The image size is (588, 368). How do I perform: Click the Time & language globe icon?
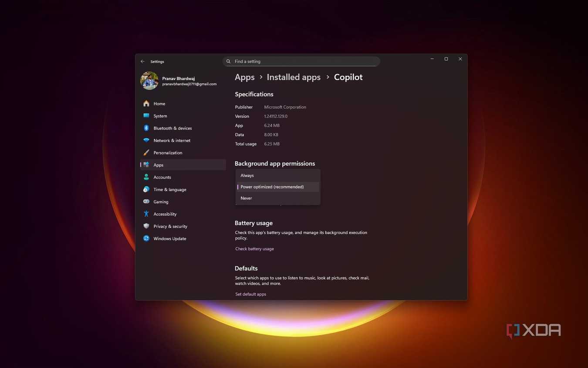(x=146, y=190)
